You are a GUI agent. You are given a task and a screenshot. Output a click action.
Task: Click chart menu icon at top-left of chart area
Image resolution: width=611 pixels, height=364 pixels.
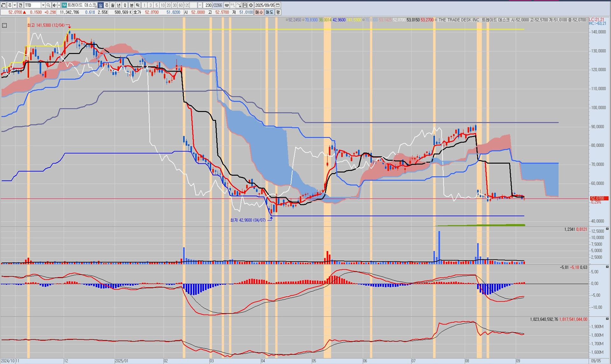[4, 25]
